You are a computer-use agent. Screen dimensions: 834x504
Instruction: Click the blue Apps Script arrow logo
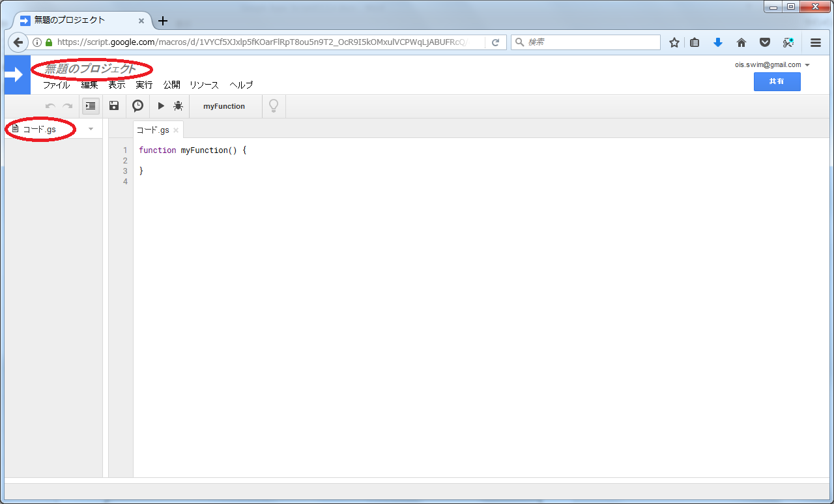click(x=17, y=75)
